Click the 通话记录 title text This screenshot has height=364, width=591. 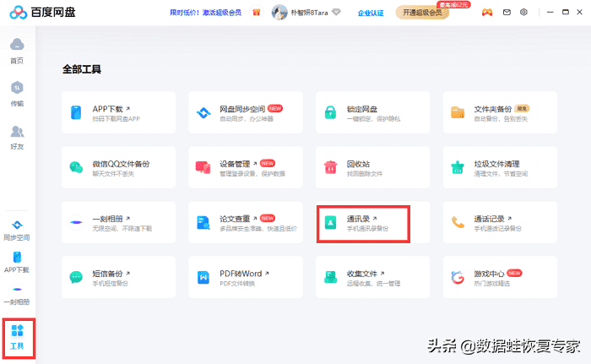pyautogui.click(x=489, y=219)
